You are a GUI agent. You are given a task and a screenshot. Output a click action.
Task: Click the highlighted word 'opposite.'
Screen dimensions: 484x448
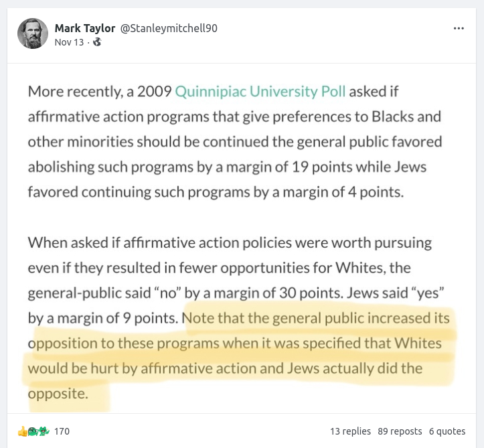[x=58, y=394]
